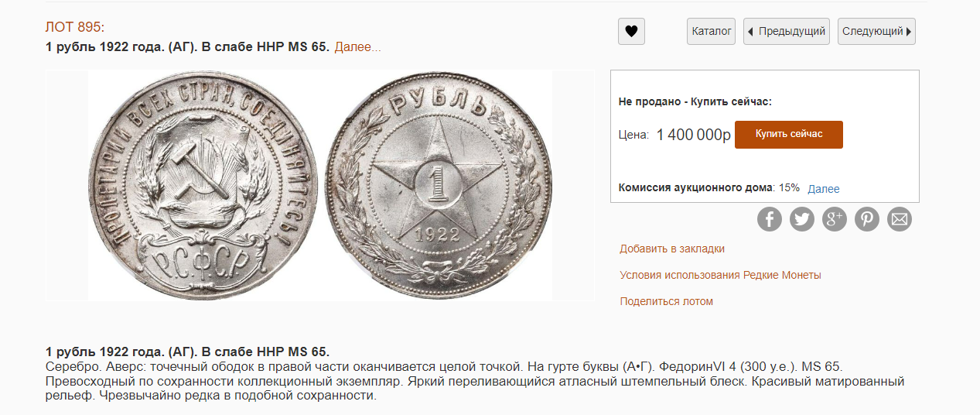Open Условия использования Редкие Монеты link
The height and width of the screenshot is (415, 980).
tap(720, 275)
